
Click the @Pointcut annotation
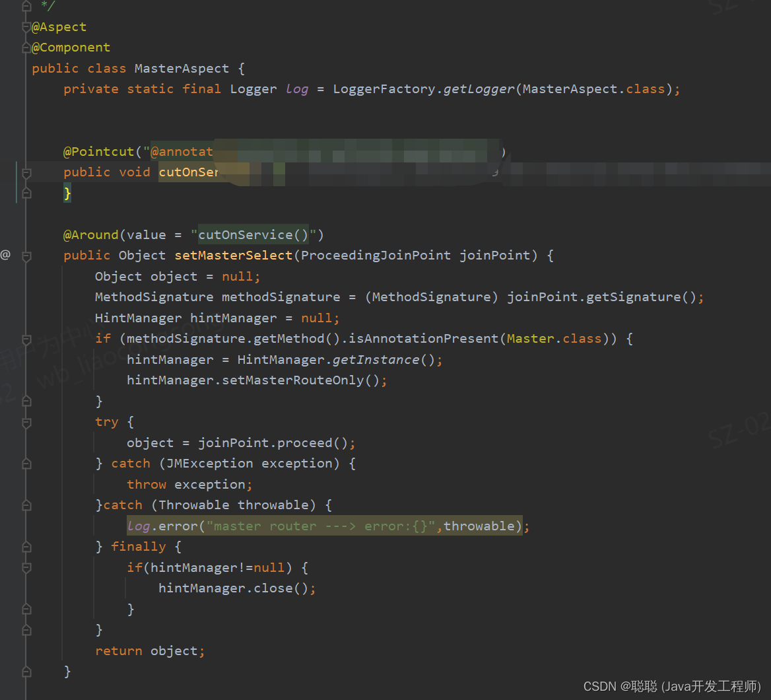pos(98,151)
